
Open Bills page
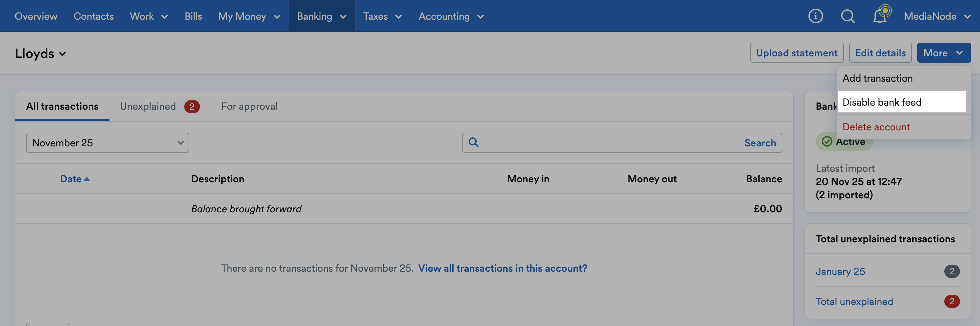tap(193, 16)
